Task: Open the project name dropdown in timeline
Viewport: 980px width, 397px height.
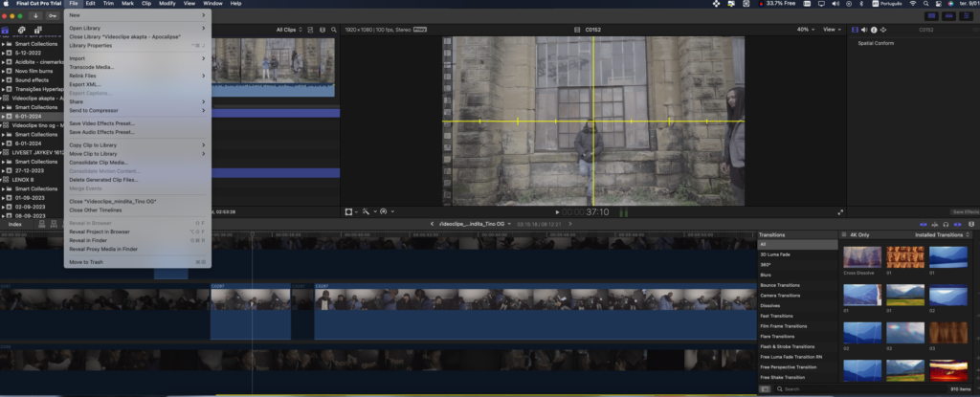Action: (x=476, y=224)
